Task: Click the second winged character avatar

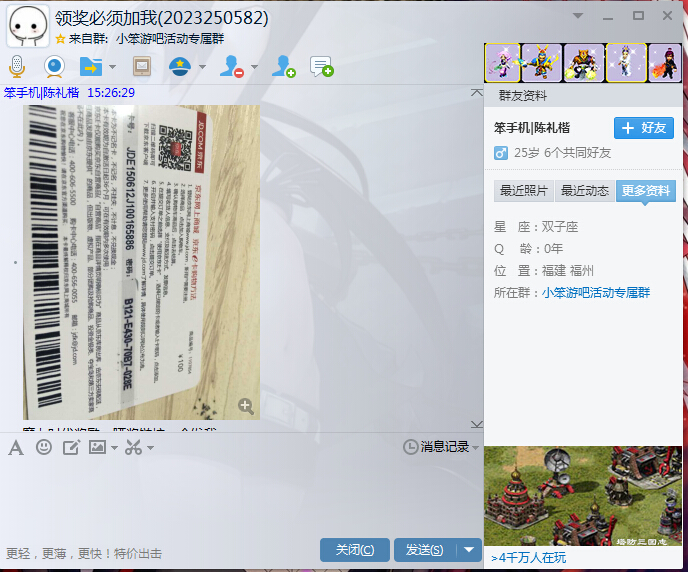Action: click(541, 63)
